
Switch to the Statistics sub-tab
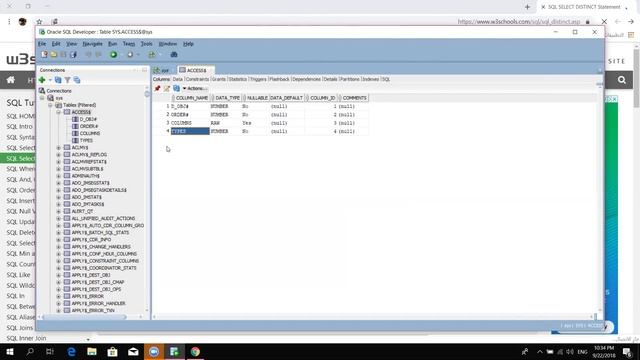point(238,79)
